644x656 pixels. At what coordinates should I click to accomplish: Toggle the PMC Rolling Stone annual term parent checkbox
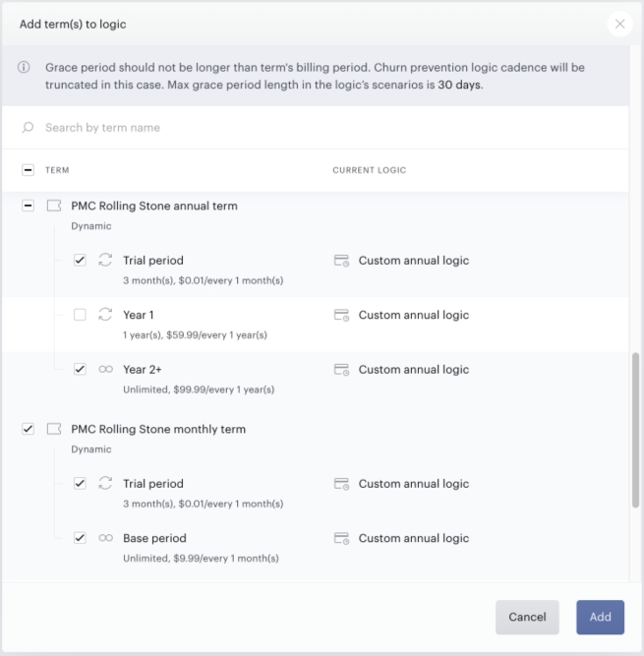tap(28, 206)
